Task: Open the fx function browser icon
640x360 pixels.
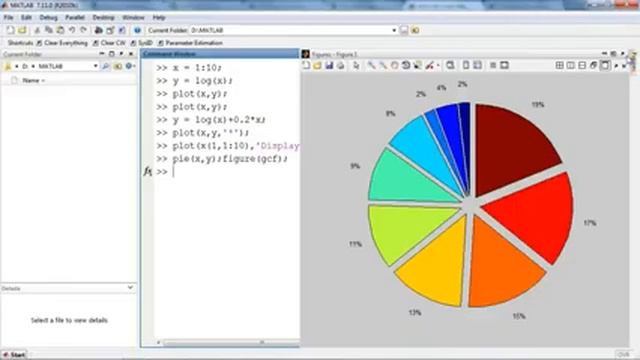Action: (x=147, y=171)
